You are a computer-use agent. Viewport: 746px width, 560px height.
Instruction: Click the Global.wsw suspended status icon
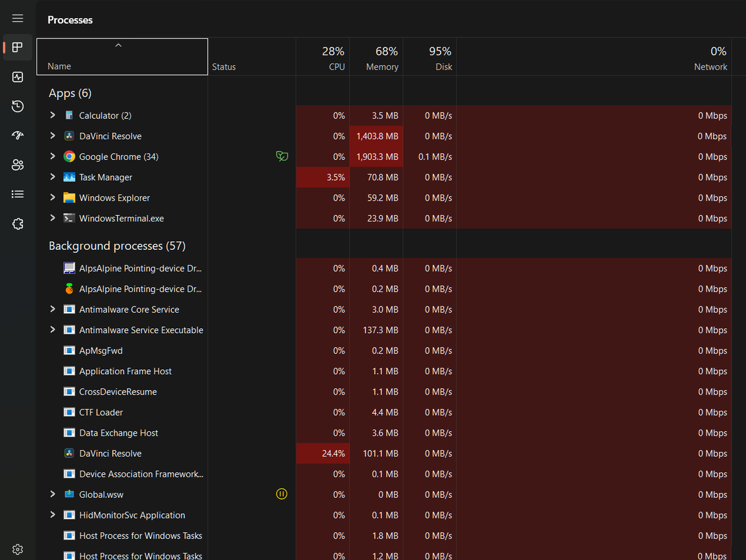282,494
